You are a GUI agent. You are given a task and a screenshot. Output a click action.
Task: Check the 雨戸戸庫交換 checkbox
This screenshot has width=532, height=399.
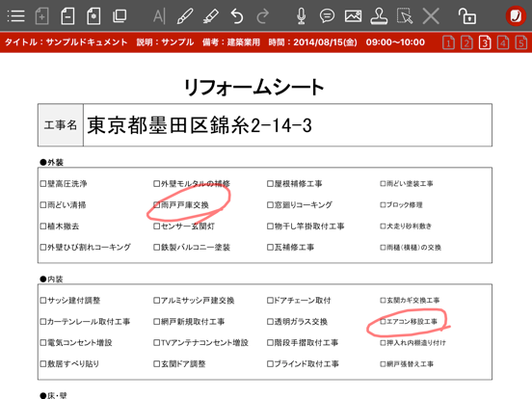pos(156,205)
